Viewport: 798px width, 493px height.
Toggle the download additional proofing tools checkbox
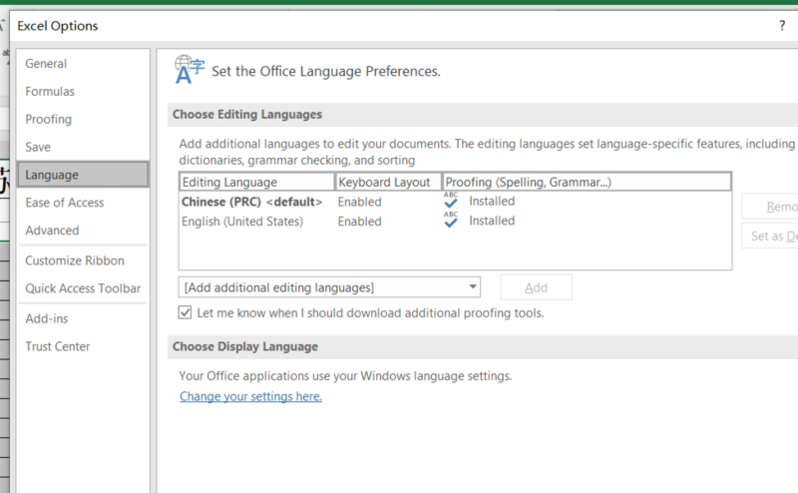(x=185, y=313)
